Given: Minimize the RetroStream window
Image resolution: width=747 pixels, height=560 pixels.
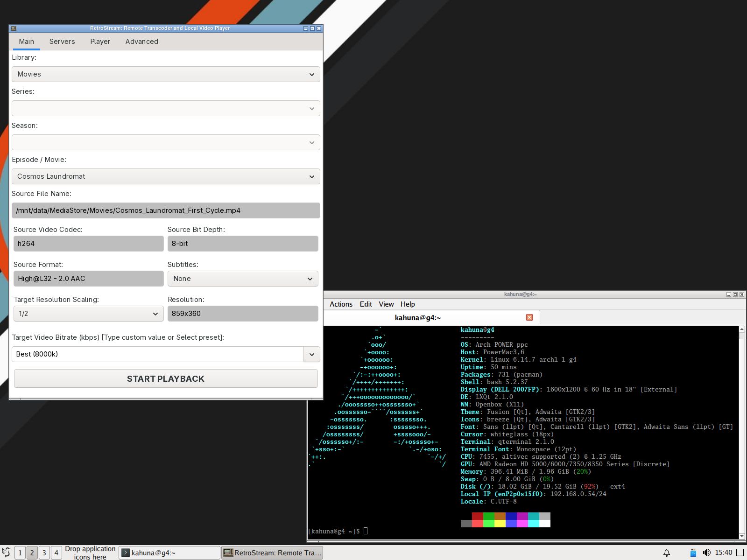Looking at the screenshot, I should pyautogui.click(x=306, y=28).
